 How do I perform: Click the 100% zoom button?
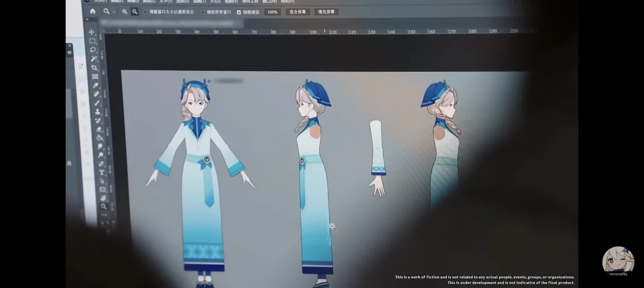(273, 12)
